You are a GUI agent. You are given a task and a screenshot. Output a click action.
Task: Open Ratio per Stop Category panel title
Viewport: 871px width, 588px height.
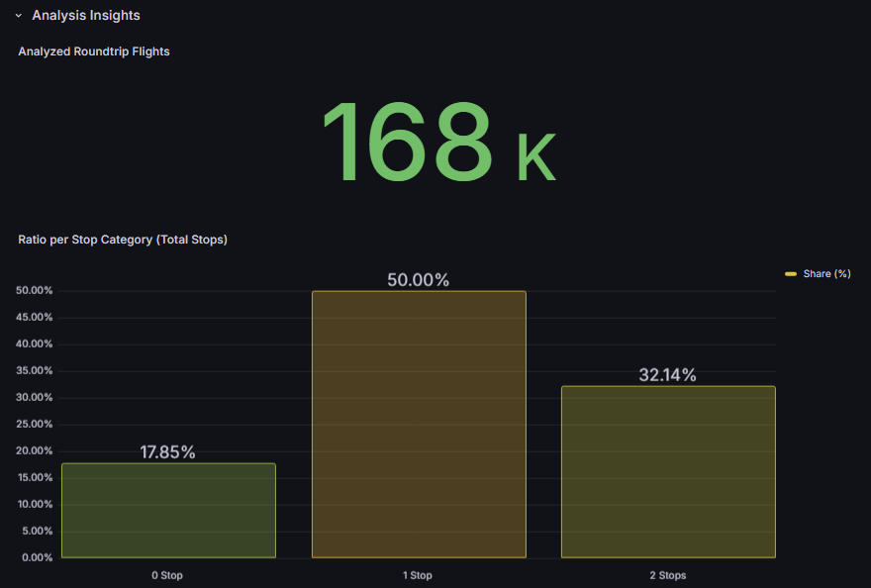pyautogui.click(x=123, y=240)
